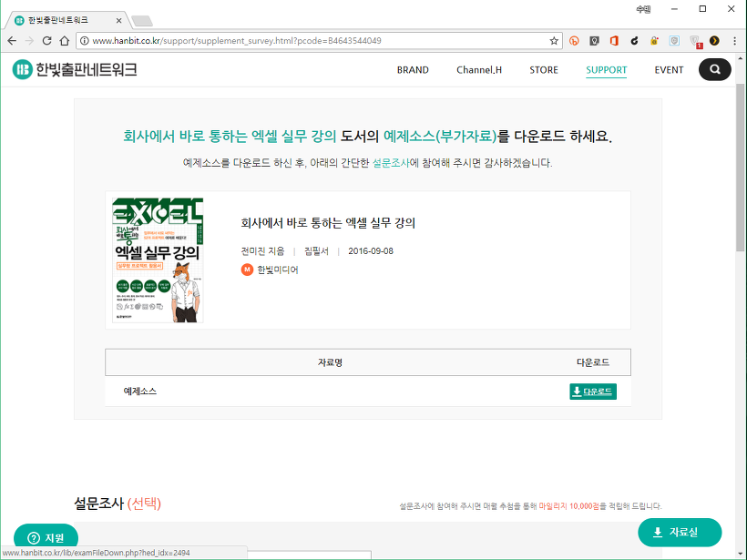Open the EVENT menu

point(669,70)
